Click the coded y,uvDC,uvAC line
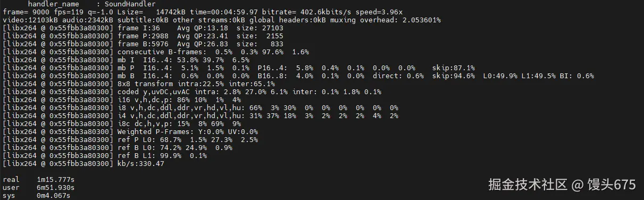The image size is (644, 200). (192, 92)
